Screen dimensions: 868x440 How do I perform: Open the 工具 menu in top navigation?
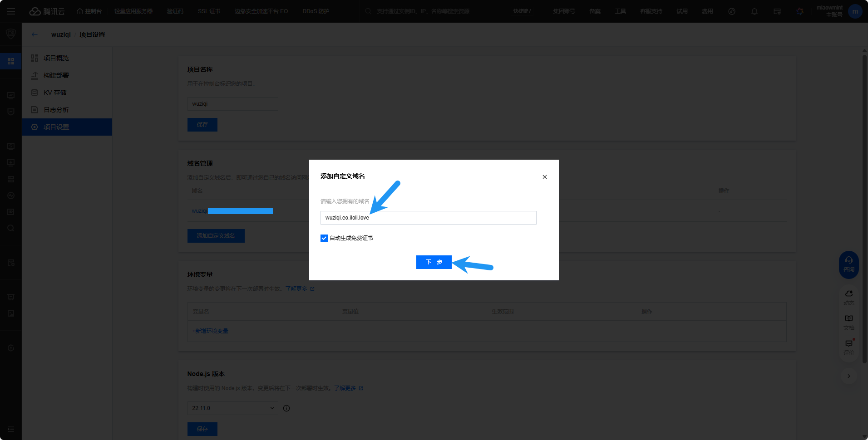(x=620, y=11)
